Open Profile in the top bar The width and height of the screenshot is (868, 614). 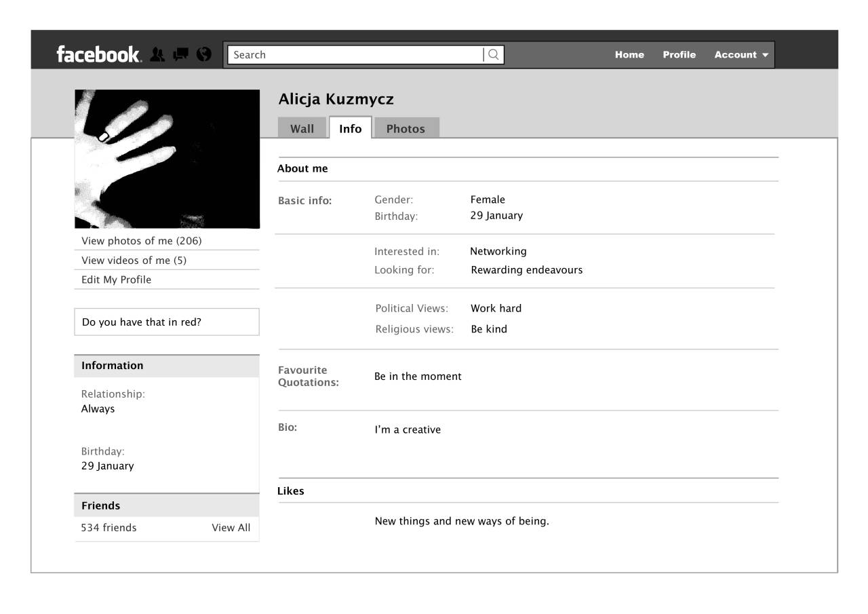(679, 55)
